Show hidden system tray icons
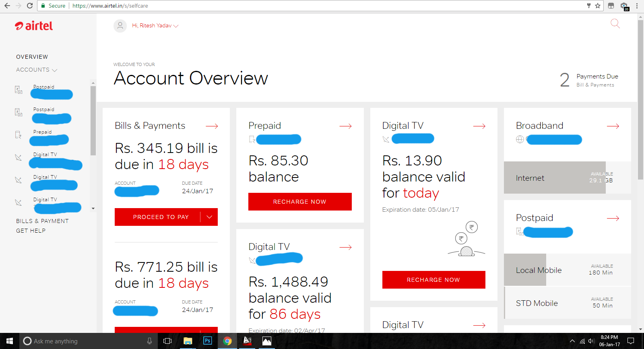The image size is (644, 349). (572, 341)
